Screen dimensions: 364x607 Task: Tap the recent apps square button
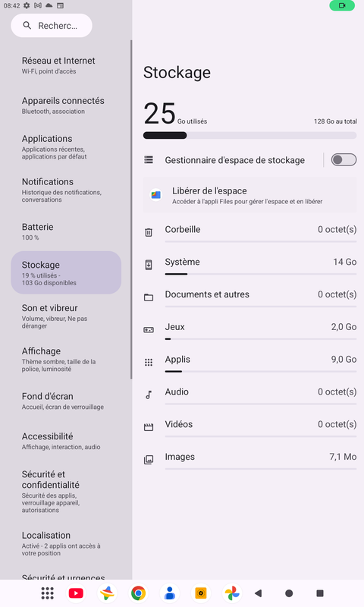click(x=320, y=593)
